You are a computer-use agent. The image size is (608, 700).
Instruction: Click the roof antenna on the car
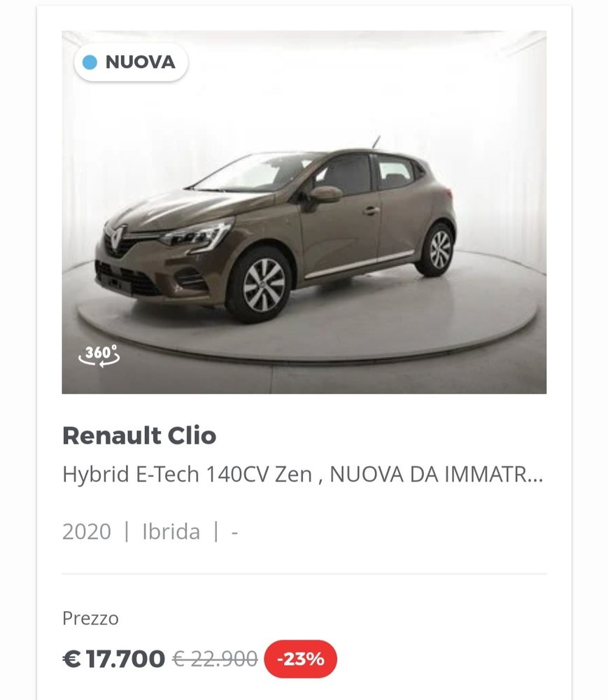point(376,142)
